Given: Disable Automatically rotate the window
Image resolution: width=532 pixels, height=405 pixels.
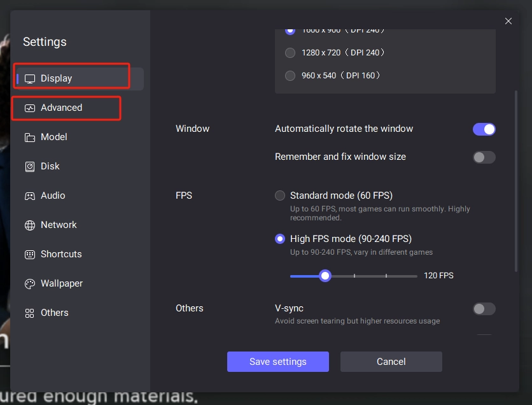Looking at the screenshot, I should [x=484, y=129].
